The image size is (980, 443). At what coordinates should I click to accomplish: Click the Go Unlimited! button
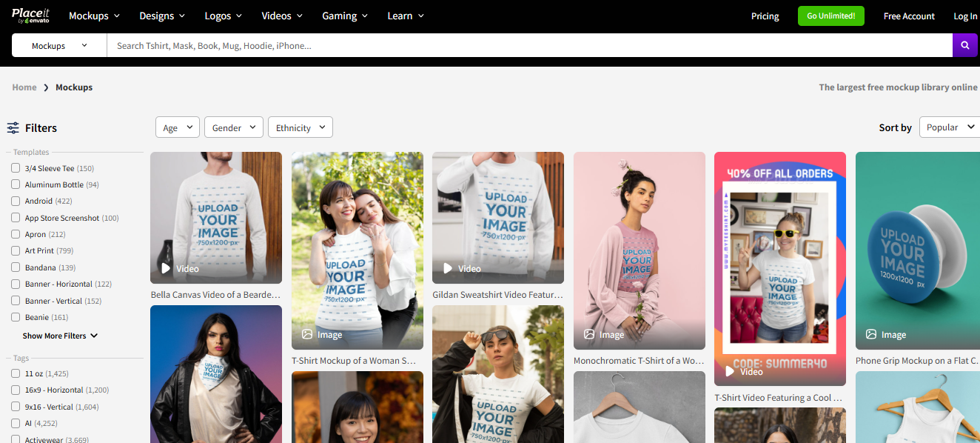pos(830,16)
